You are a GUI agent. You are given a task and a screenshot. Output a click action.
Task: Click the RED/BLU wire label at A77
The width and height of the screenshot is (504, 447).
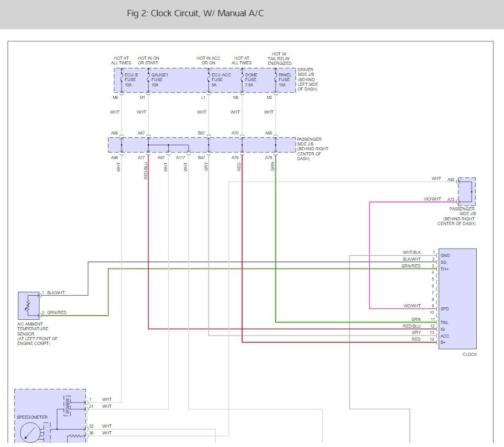pos(146,171)
